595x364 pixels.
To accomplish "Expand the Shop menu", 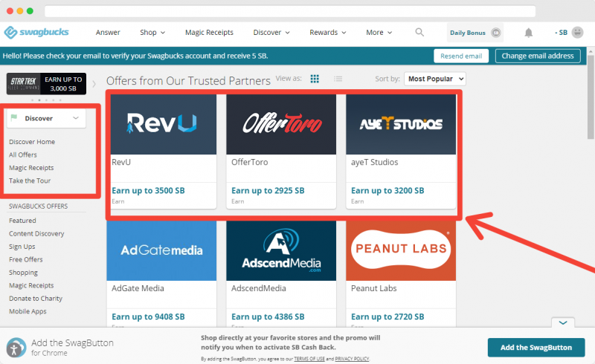I will pyautogui.click(x=152, y=32).
